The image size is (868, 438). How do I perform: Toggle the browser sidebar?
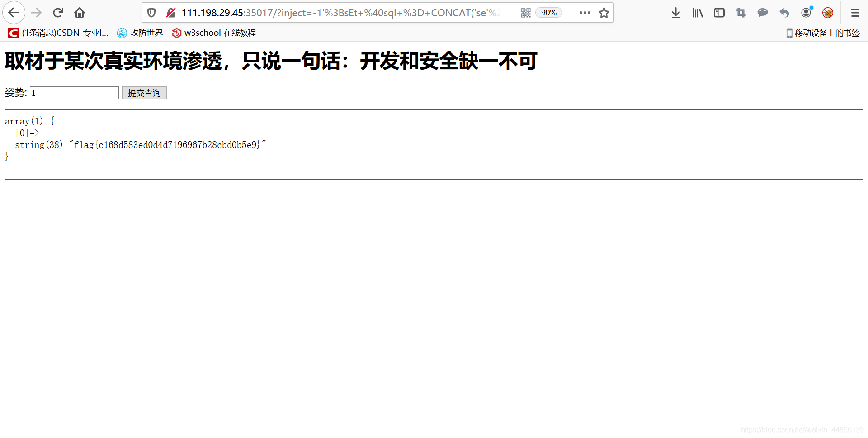pyautogui.click(x=719, y=13)
